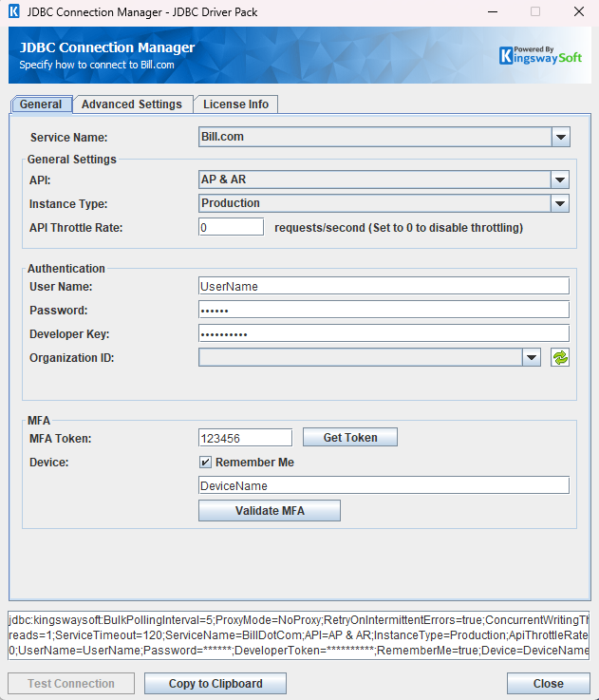Click the 'requests/second' throttling hint text
Image resolution: width=599 pixels, height=700 pixels.
point(399,228)
